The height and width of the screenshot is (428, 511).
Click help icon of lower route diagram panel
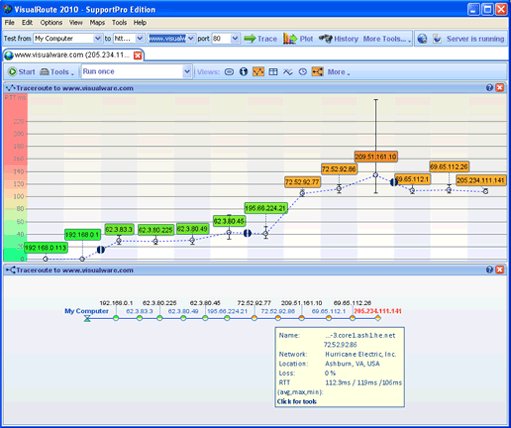coord(489,270)
